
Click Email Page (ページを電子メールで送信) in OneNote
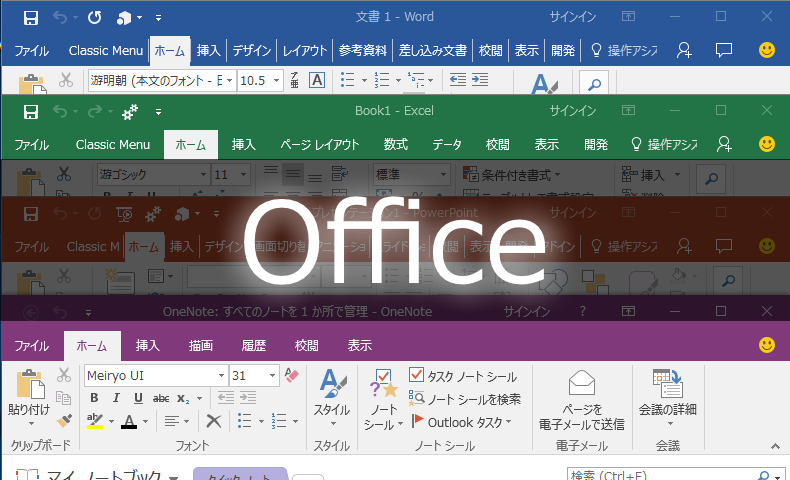[581, 400]
